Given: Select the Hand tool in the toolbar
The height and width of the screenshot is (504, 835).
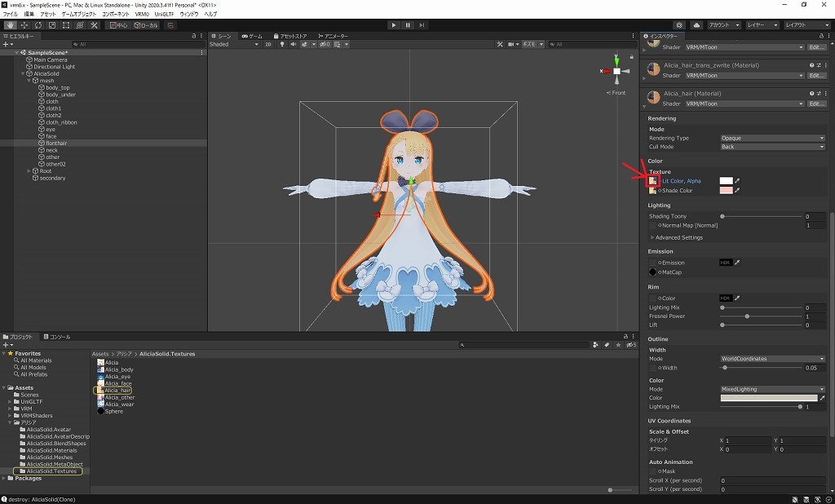Looking at the screenshot, I should (10, 25).
